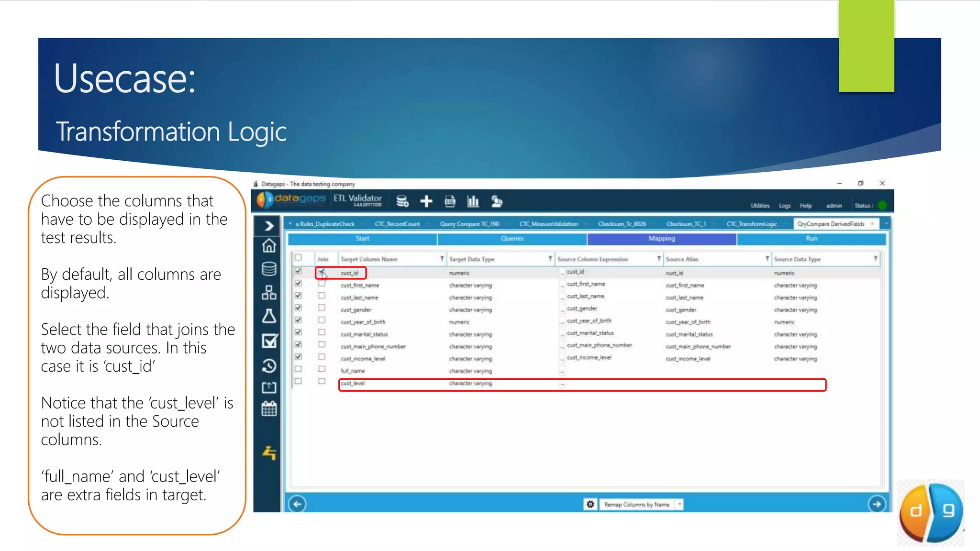Open Remap Columns by Name dropdown arrow

[679, 504]
